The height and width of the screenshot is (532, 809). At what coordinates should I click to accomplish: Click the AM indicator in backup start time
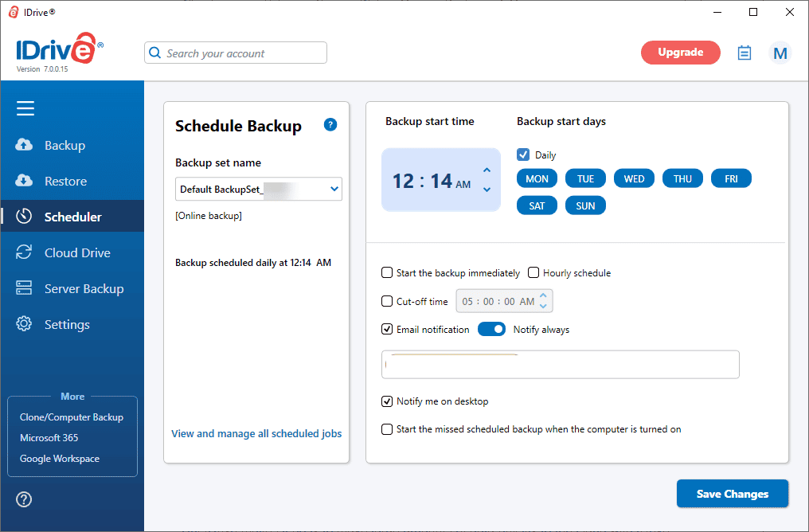pos(463,184)
